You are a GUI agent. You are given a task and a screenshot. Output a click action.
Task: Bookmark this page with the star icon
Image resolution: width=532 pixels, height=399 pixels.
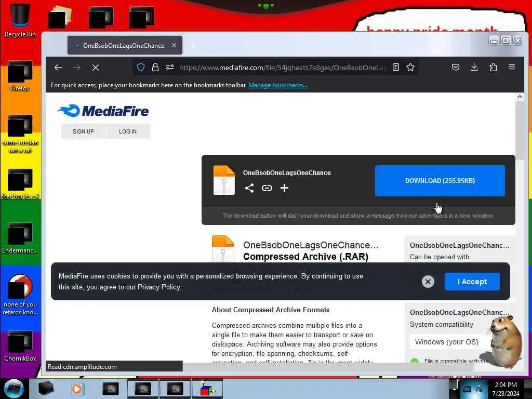click(410, 67)
